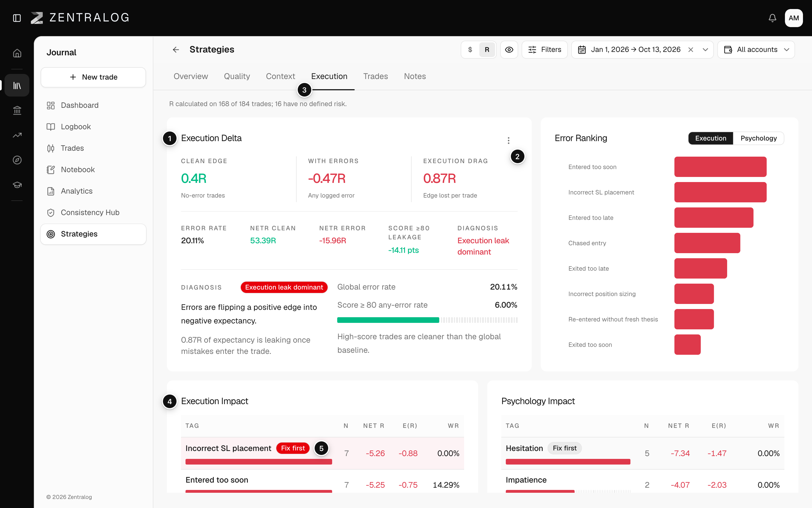812x508 pixels.
Task: Switch to the Context tab
Action: pos(281,76)
